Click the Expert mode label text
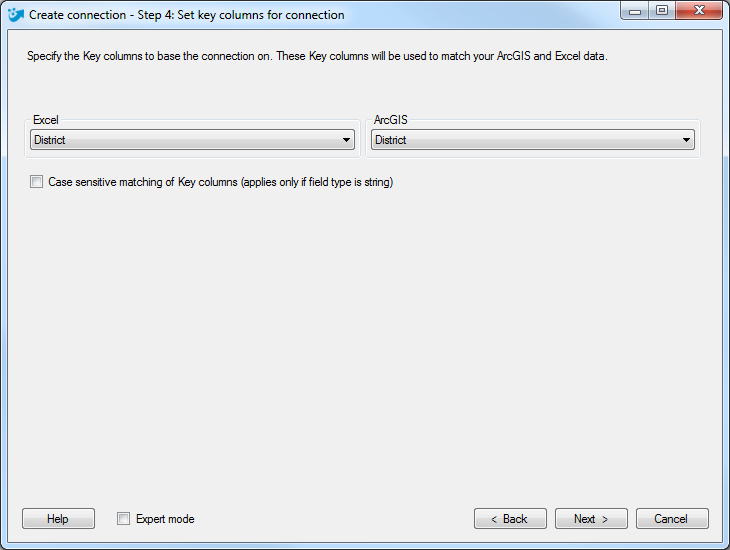 click(165, 519)
